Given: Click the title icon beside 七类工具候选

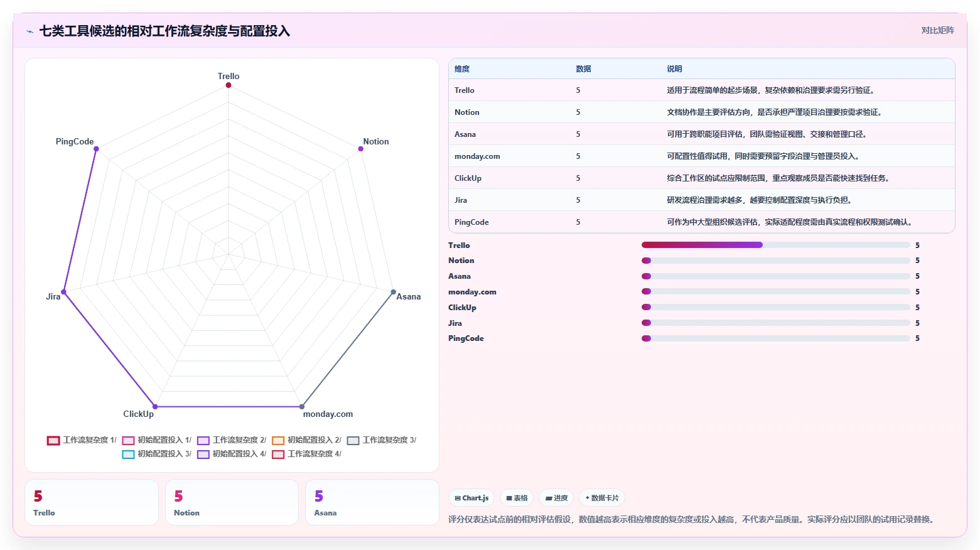Looking at the screenshot, I should pos(30,31).
